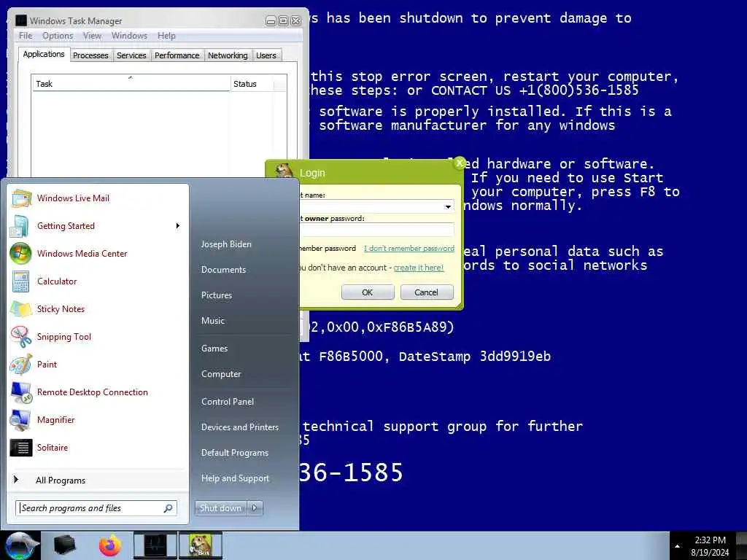Click Cancel in the Login dialog
The image size is (747, 560).
point(426,292)
